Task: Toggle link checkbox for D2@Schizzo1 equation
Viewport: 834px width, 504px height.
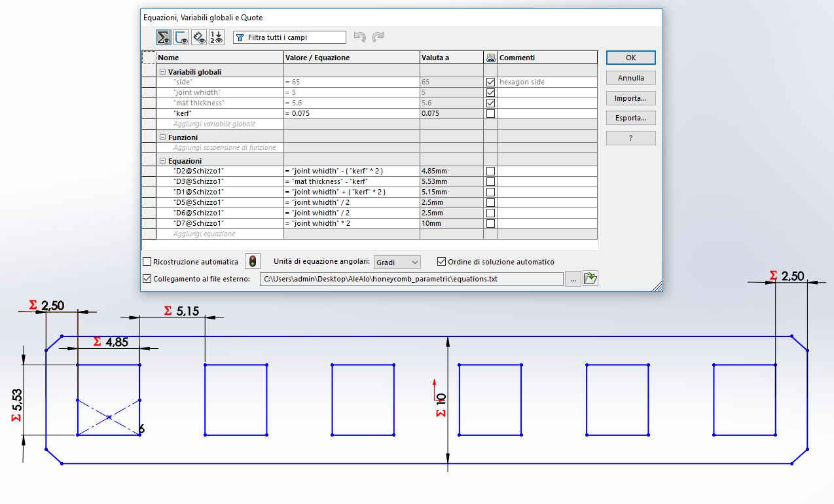Action: (x=490, y=171)
